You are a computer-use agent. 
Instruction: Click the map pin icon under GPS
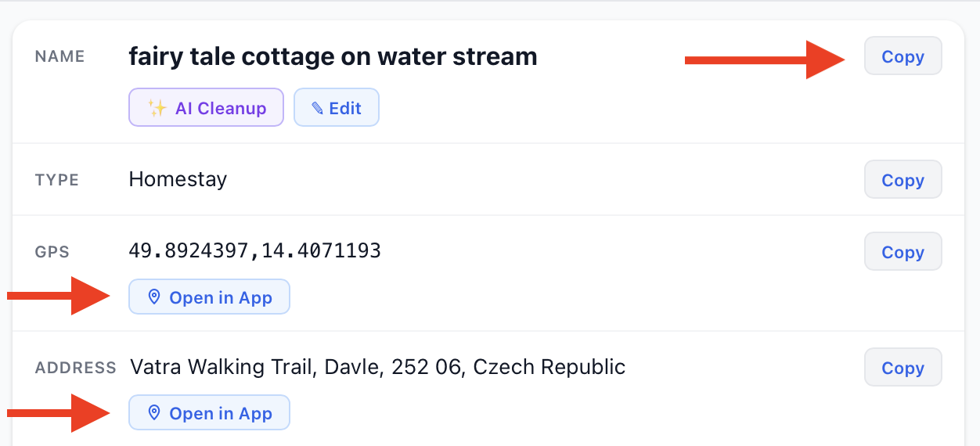point(154,297)
